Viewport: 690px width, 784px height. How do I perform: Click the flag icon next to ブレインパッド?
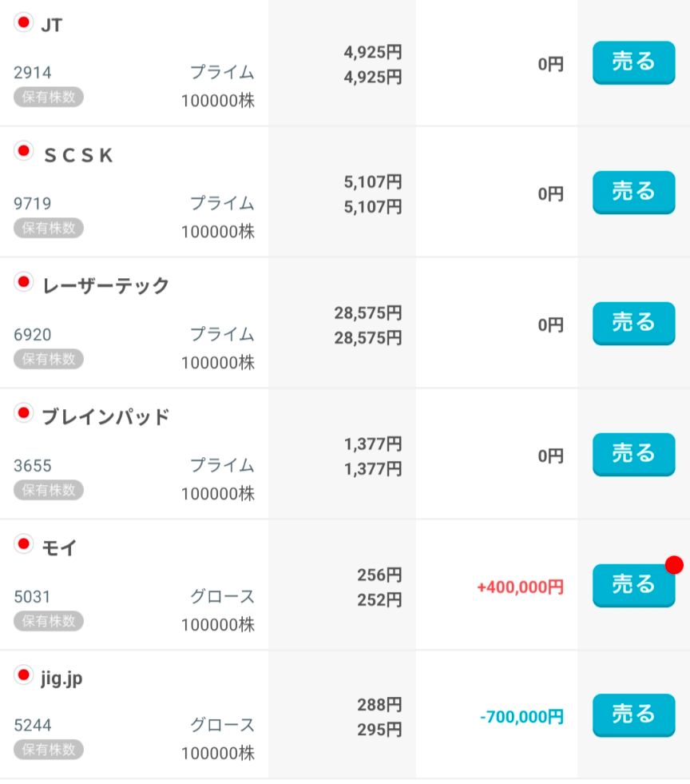(x=23, y=413)
